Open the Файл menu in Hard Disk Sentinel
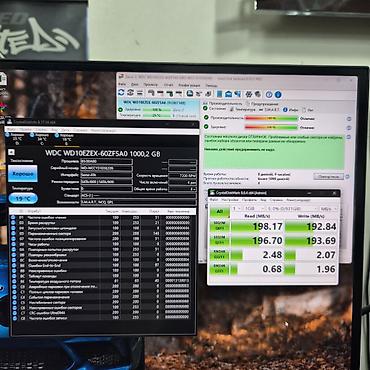Image resolution: width=370 pixels, height=370 pixels. pos(122,84)
